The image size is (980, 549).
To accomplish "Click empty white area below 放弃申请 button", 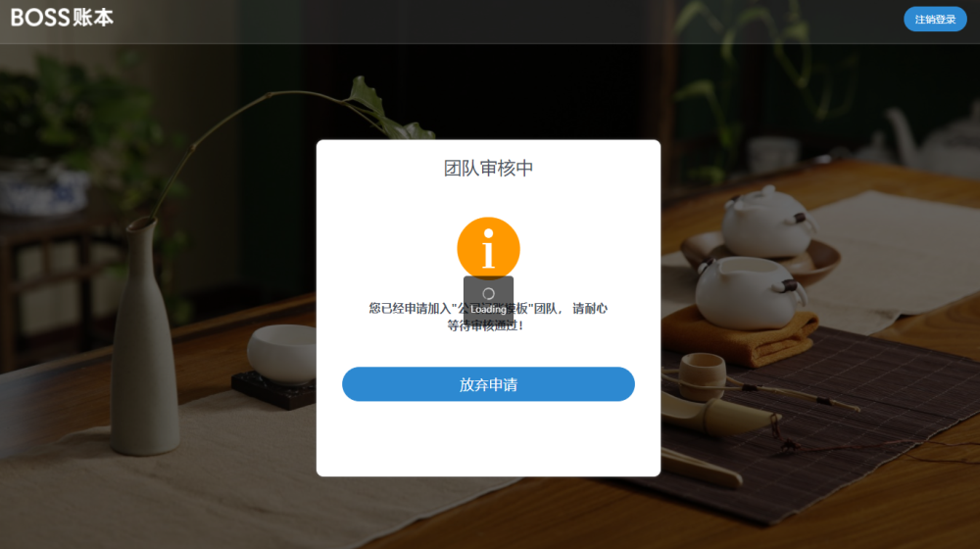I will point(488,439).
